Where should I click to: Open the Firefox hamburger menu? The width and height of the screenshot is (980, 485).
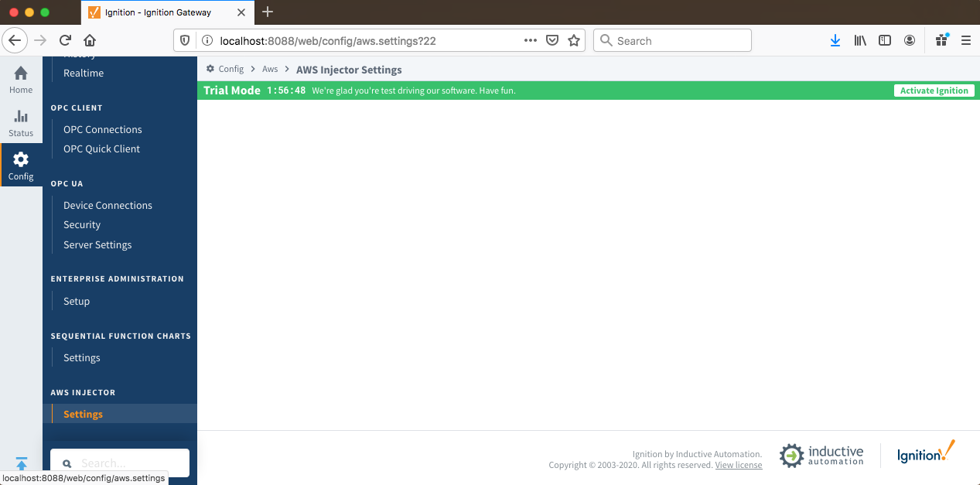click(x=965, y=41)
